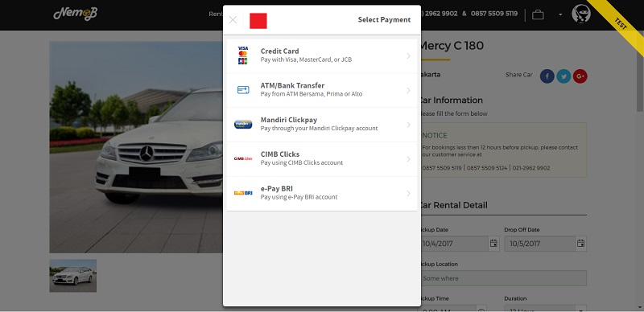Expand the header dropdown caret beside avatar
This screenshot has height=312, width=644.
pos(560,14)
